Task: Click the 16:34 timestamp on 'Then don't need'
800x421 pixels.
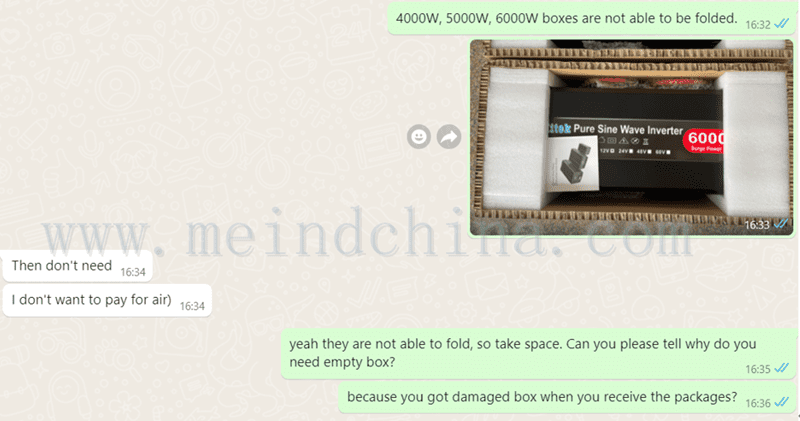Action: click(x=133, y=272)
